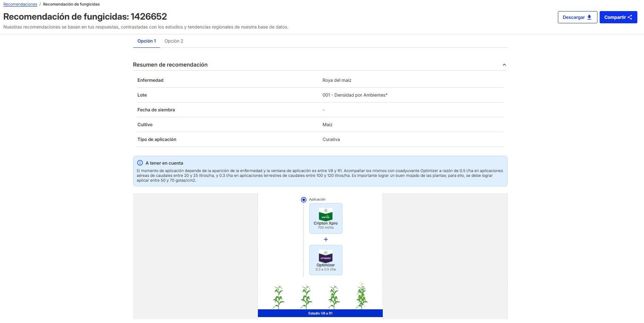
Task: Click the Compartir button
Action: pos(618,17)
